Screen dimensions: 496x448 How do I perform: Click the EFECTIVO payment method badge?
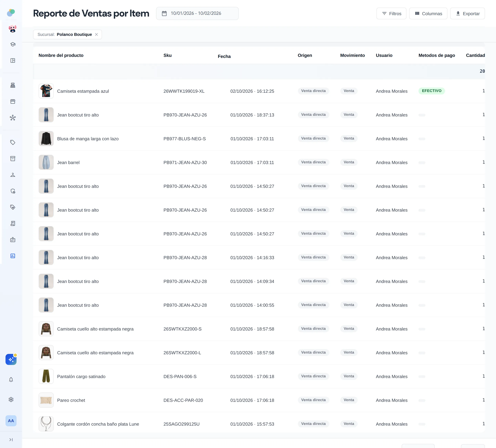click(432, 91)
